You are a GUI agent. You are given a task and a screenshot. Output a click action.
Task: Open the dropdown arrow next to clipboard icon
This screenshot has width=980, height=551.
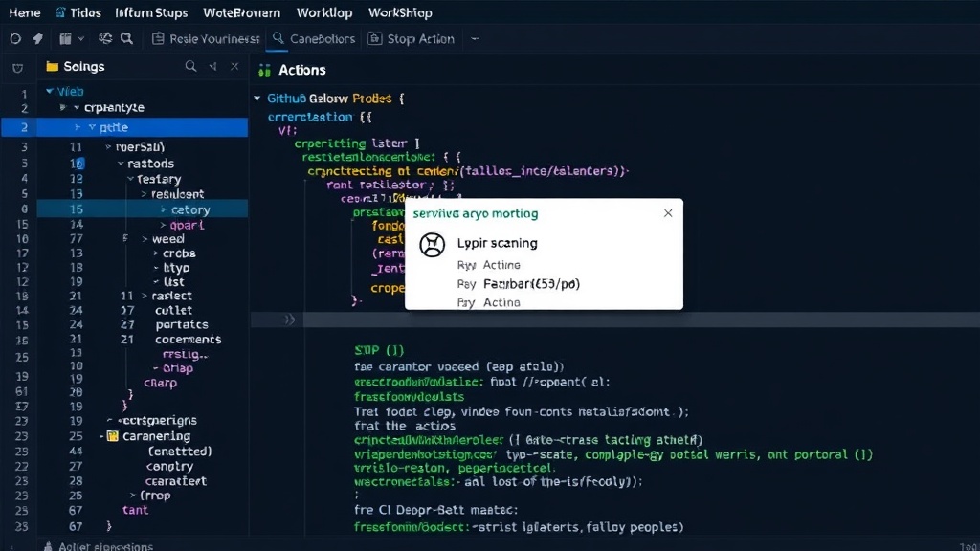tap(81, 38)
